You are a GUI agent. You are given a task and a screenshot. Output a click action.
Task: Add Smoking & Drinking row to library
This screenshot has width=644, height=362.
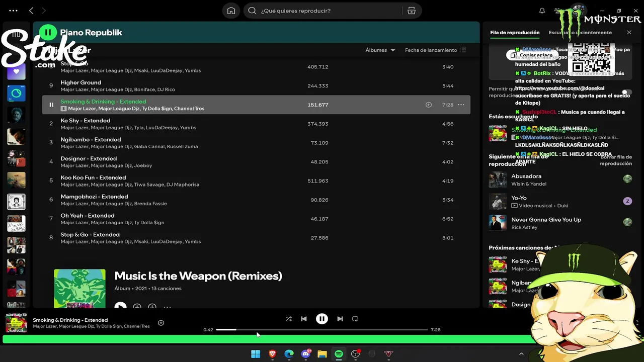[429, 105]
